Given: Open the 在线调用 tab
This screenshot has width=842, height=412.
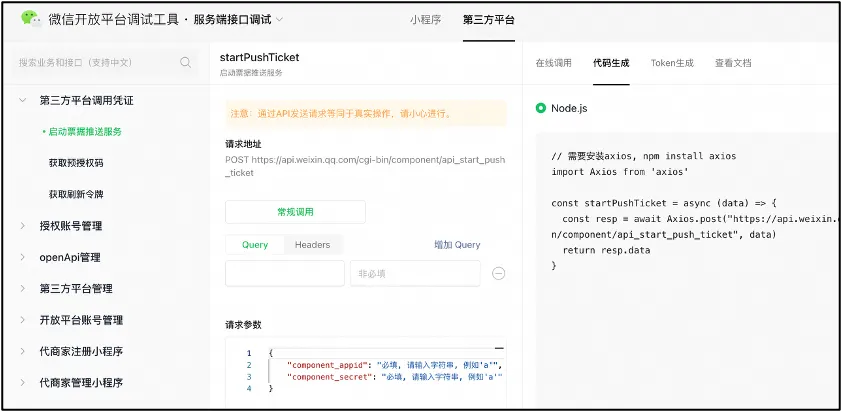Looking at the screenshot, I should pyautogui.click(x=554, y=63).
